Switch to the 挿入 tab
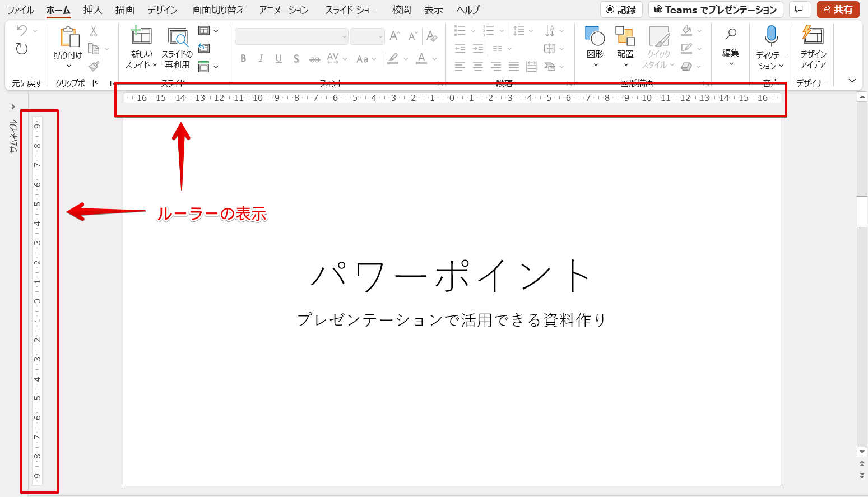Viewport: 868px width, 497px height. [92, 10]
